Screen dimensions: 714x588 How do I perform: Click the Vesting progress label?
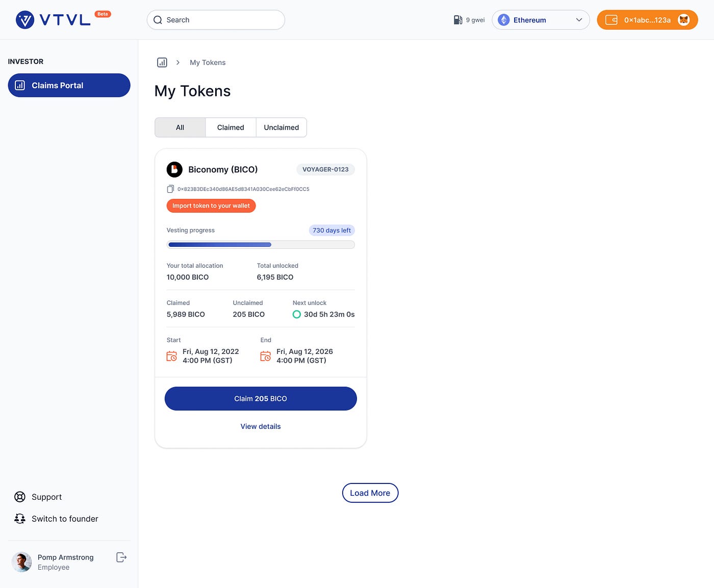pos(191,231)
